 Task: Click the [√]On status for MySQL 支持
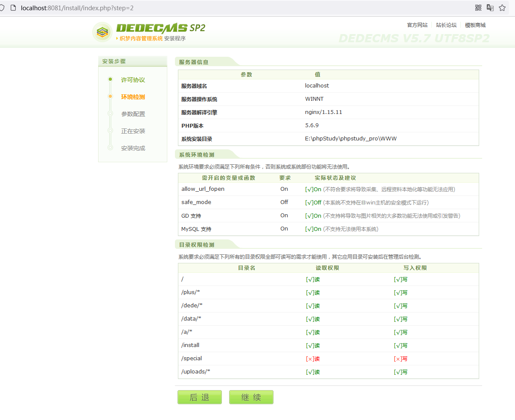(313, 229)
